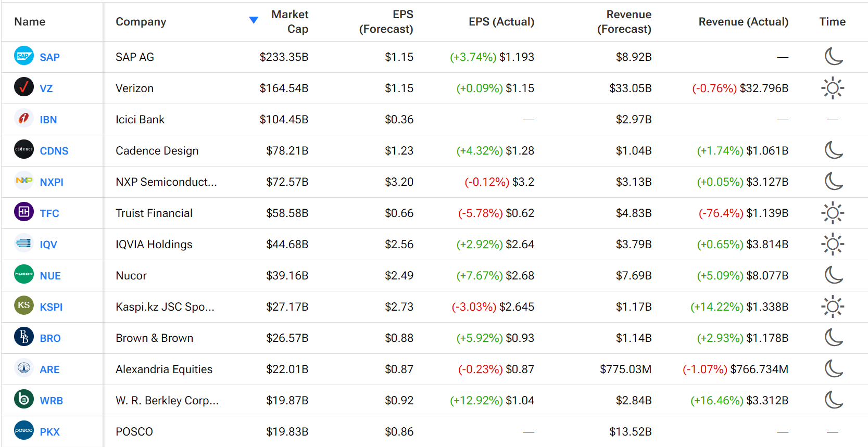This screenshot has height=447, width=868.
Task: Open the NXPI ticker link
Action: pyautogui.click(x=52, y=182)
